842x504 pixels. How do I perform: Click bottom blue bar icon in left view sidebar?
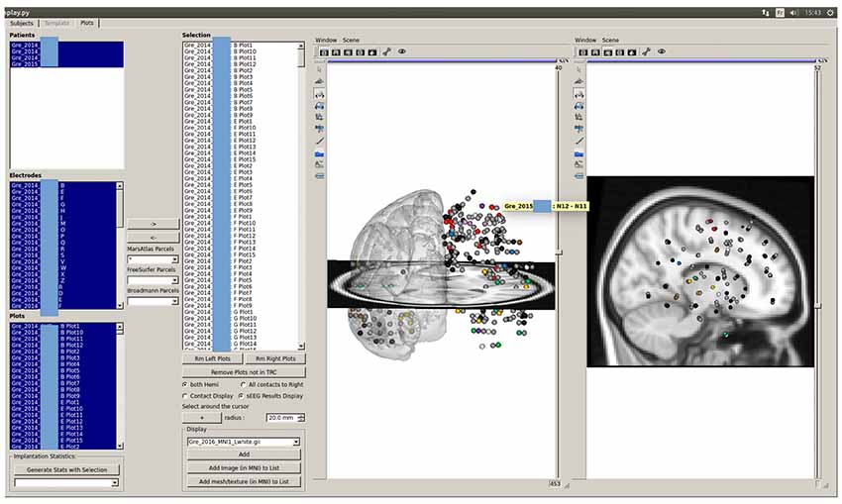(320, 176)
